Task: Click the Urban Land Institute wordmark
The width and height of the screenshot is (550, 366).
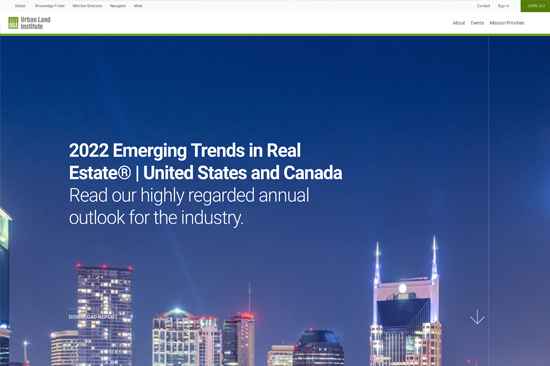Action: 35,23
